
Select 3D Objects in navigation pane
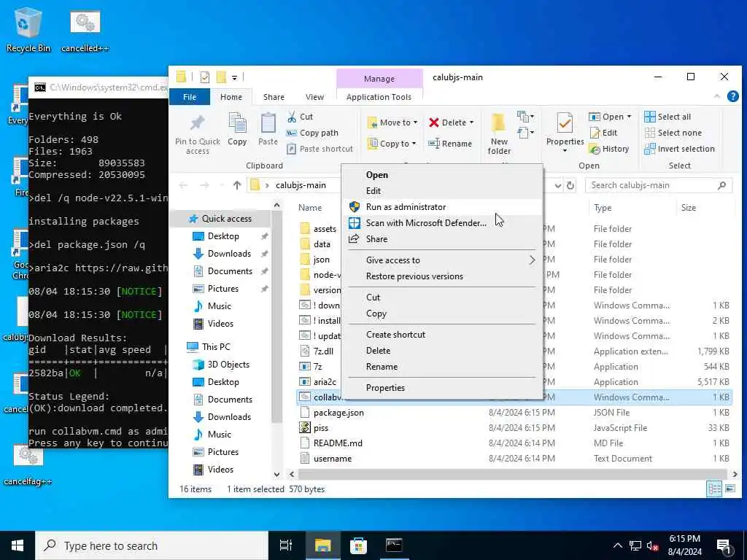pyautogui.click(x=228, y=365)
